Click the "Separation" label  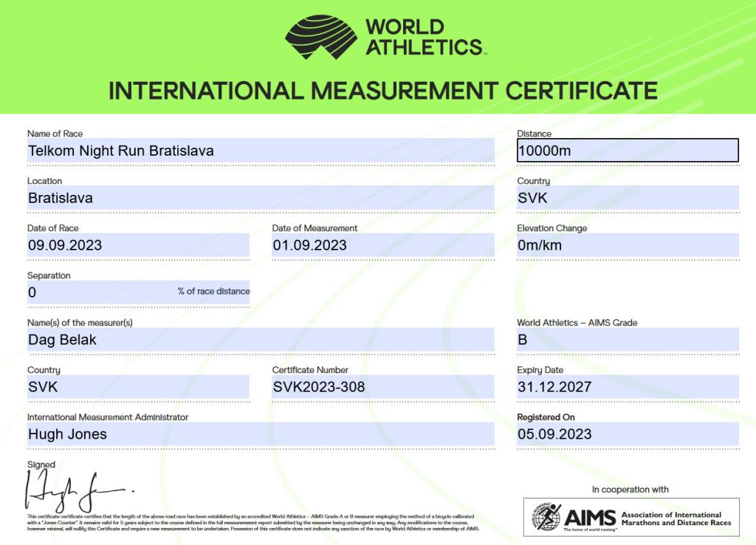pyautogui.click(x=49, y=275)
